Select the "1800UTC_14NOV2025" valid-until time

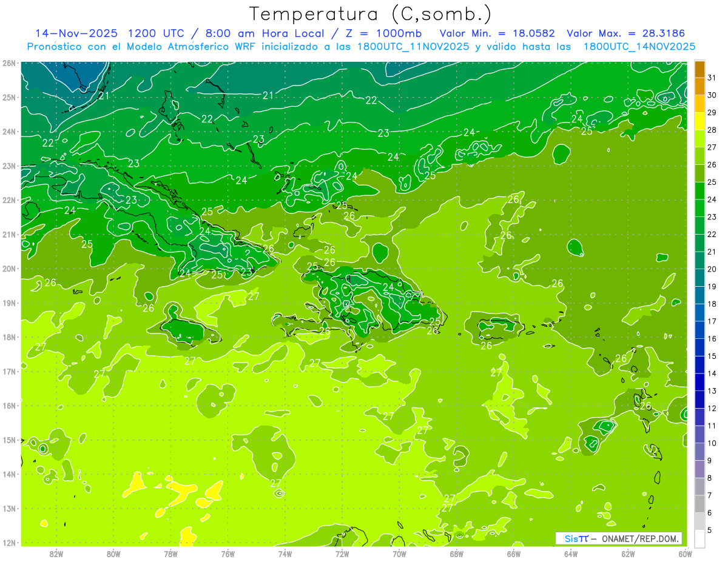[x=639, y=47]
